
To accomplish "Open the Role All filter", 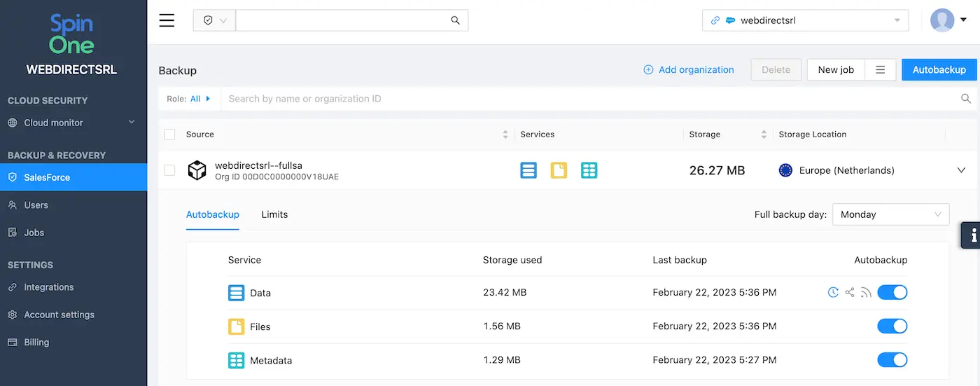I will tap(188, 99).
